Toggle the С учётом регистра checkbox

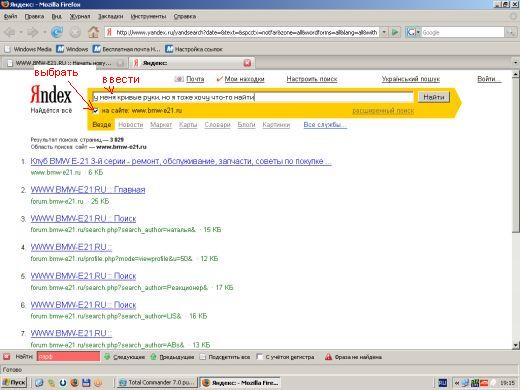(260, 357)
